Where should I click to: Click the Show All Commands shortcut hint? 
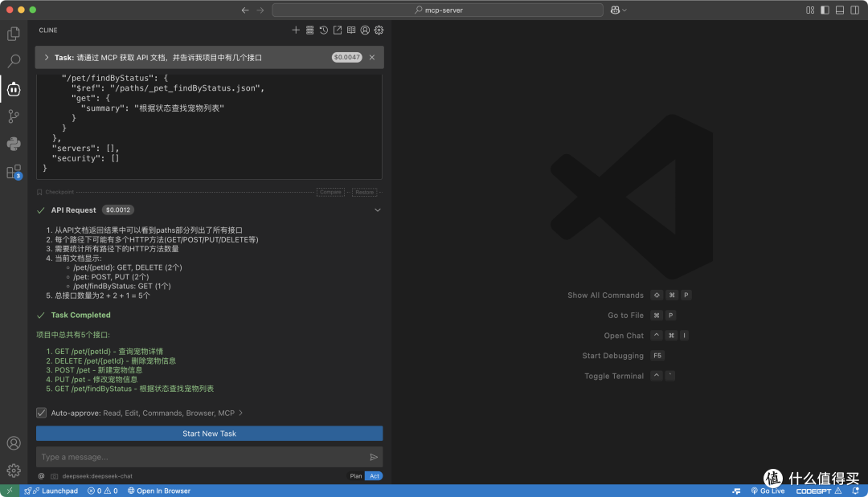point(629,295)
